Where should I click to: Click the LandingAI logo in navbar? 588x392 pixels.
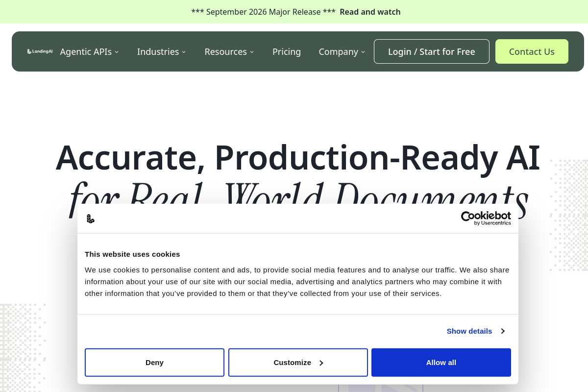click(40, 51)
